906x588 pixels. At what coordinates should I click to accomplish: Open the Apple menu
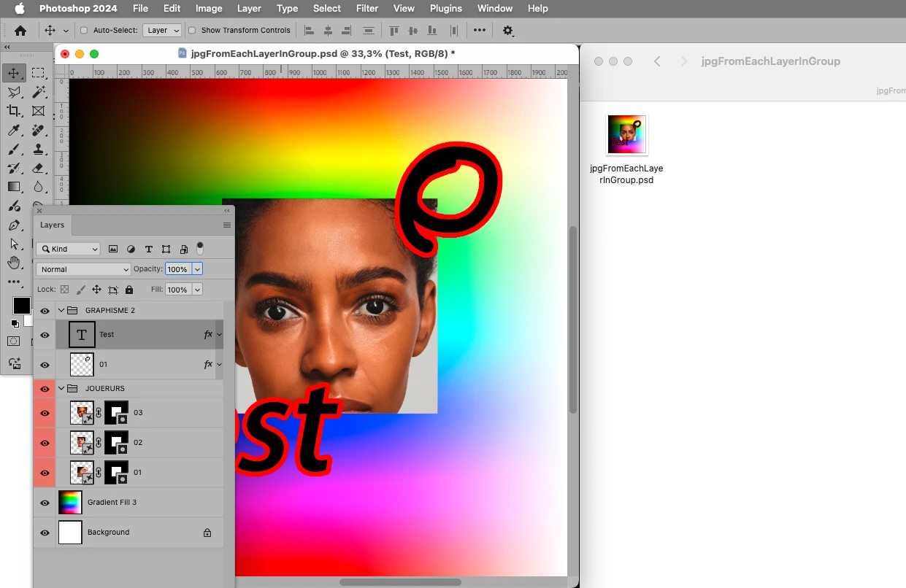tap(20, 9)
